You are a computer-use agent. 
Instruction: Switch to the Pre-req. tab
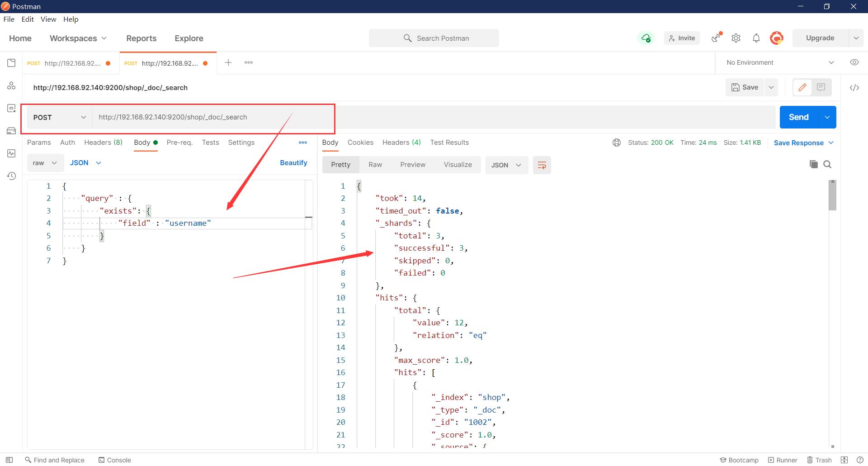pos(179,143)
